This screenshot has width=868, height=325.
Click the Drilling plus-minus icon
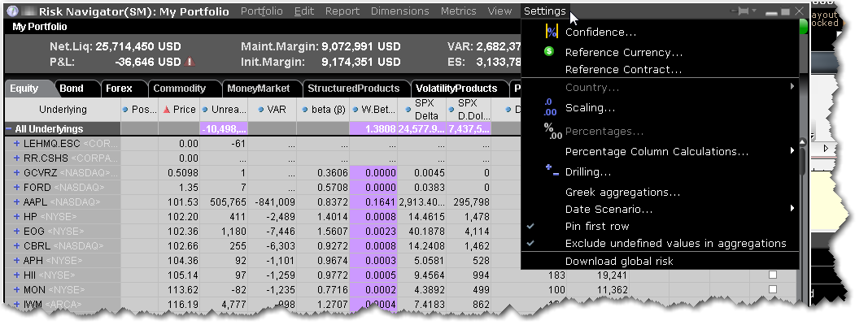coord(551,171)
